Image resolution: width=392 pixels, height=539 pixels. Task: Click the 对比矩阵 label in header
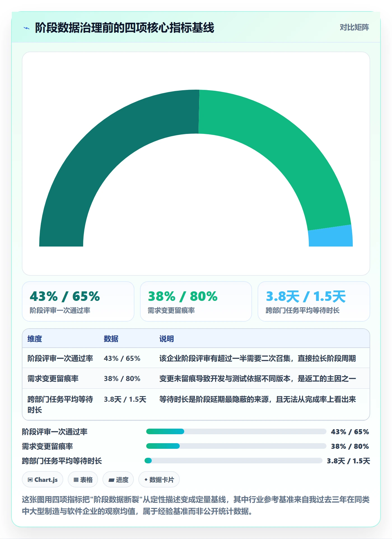(x=354, y=27)
